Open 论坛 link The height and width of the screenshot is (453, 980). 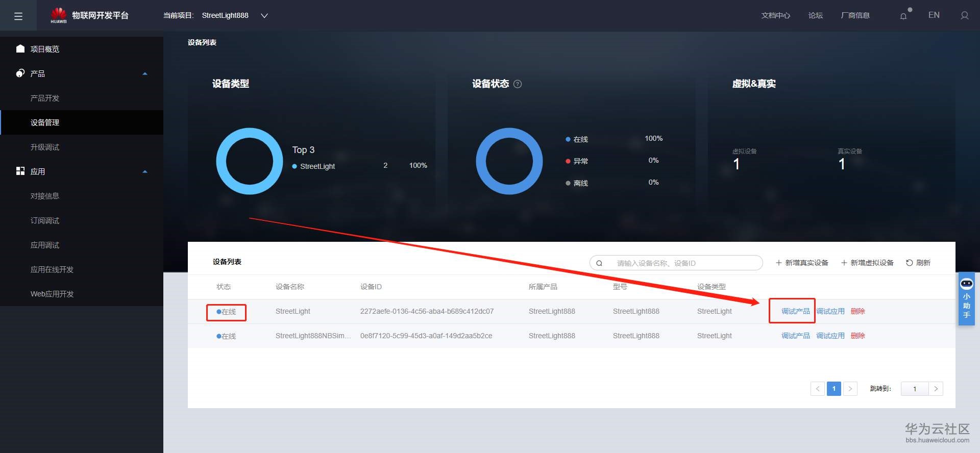[816, 15]
